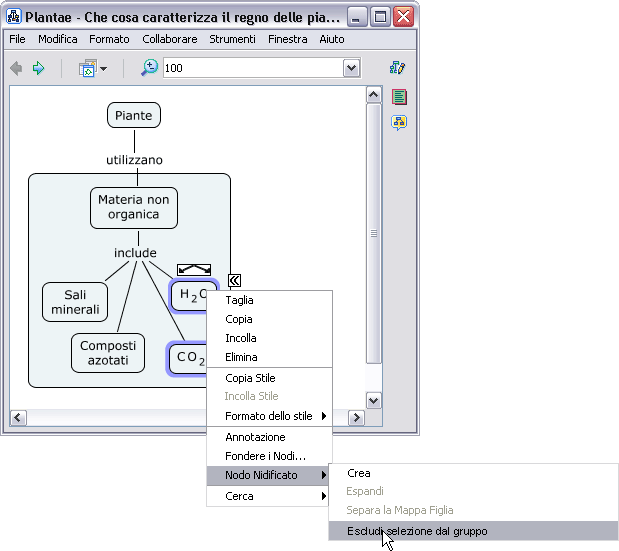
Task: Select Escludi selezione dal gruppo
Action: click(417, 531)
